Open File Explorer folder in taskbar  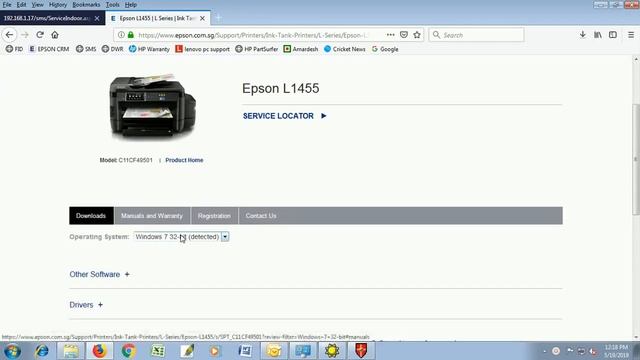(x=71, y=351)
